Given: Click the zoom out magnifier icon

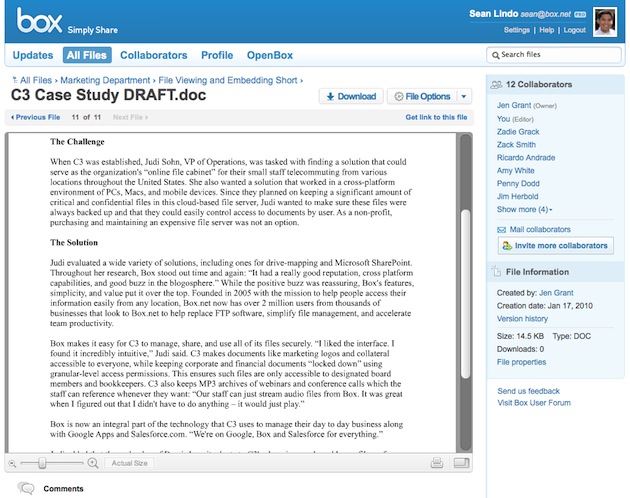Looking at the screenshot, I should pos(12,463).
